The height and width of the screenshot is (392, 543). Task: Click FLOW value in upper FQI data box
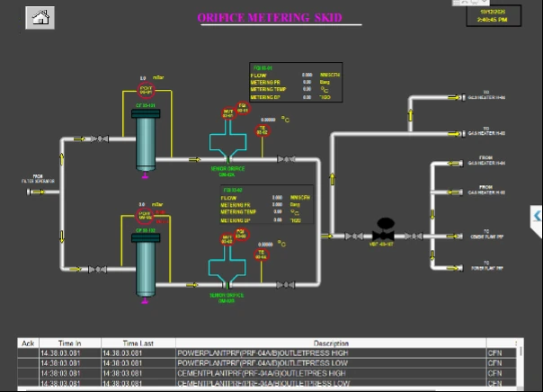coord(307,75)
